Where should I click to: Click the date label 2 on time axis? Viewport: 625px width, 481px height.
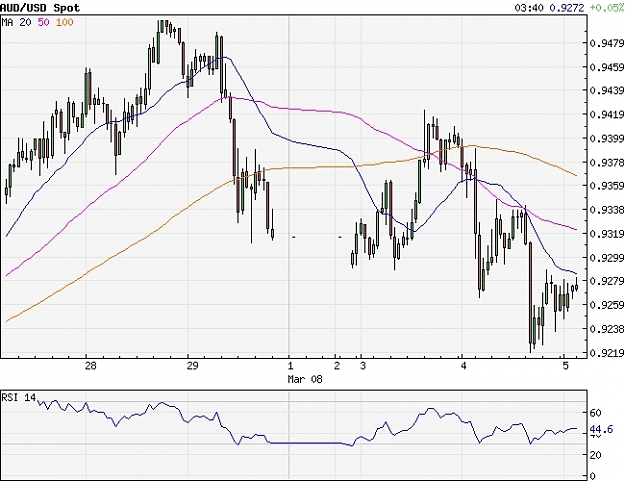click(x=337, y=366)
